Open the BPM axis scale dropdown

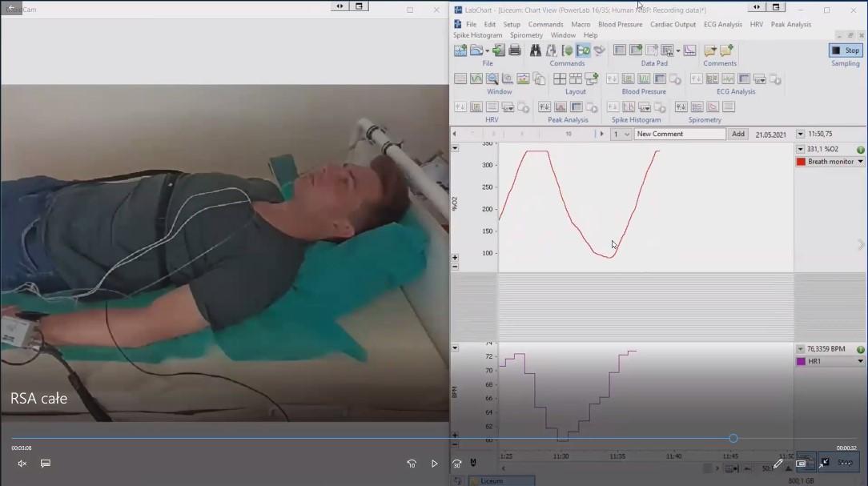(455, 348)
